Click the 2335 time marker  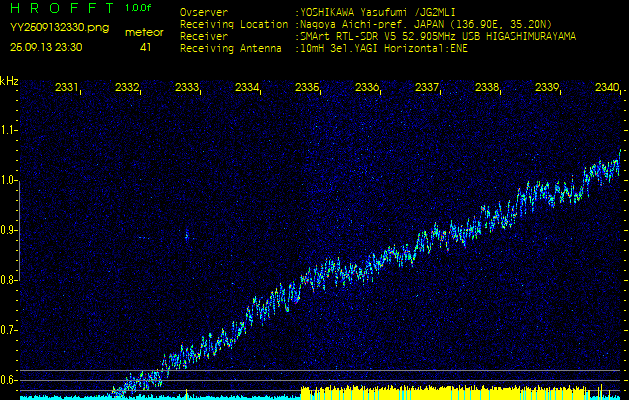pyautogui.click(x=307, y=88)
